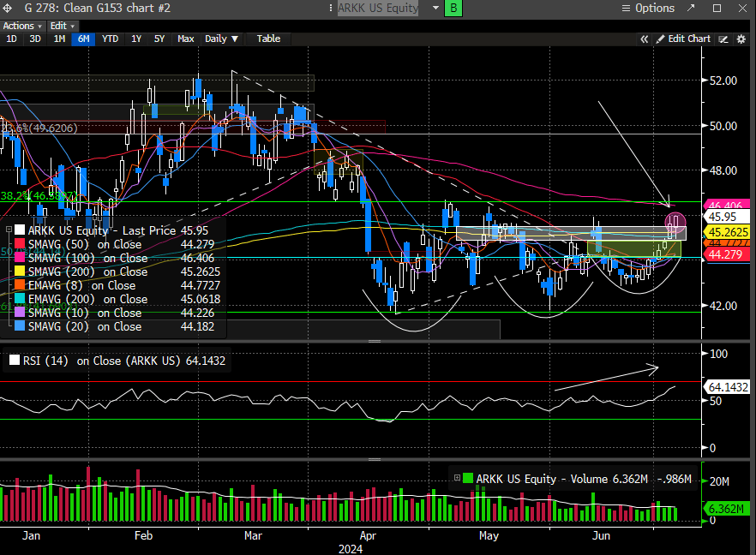Open the annotations checklist icon

tap(723, 39)
